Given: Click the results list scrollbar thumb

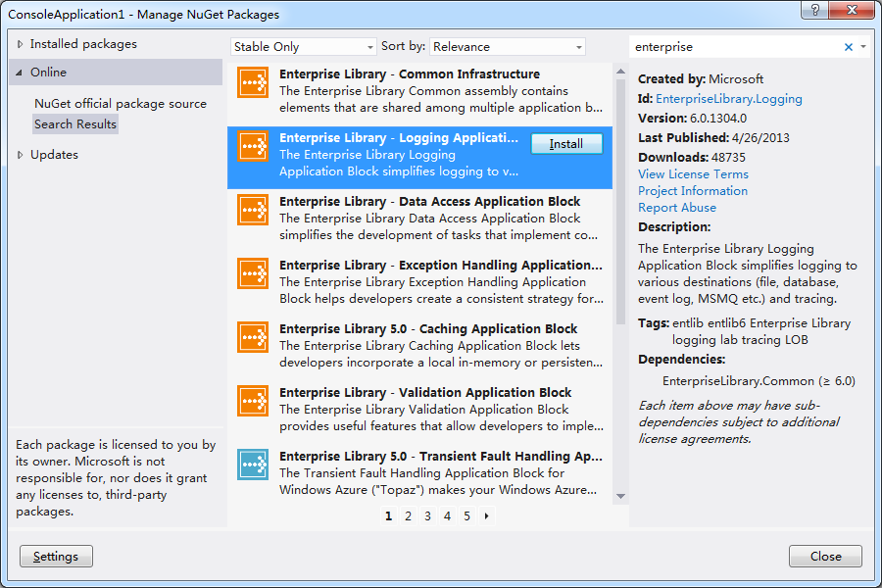Looking at the screenshot, I should tap(620, 202).
